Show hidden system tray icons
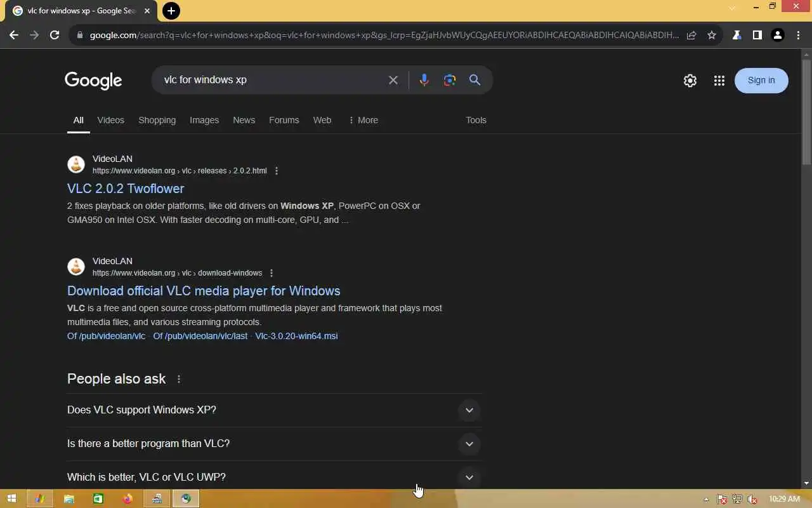 707,499
